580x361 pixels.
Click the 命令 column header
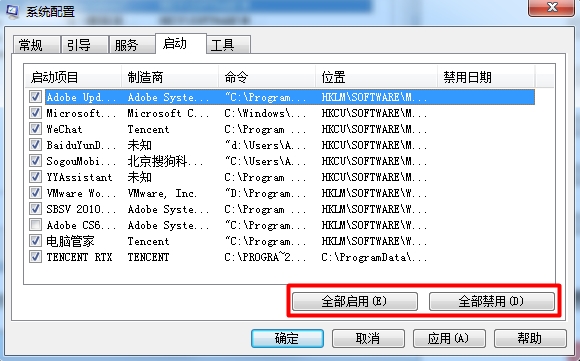267,77
